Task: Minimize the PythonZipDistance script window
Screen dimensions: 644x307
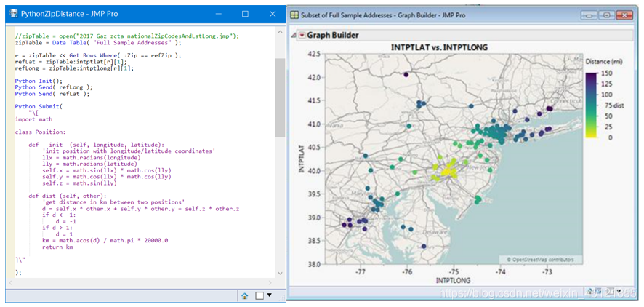Action: (218, 14)
